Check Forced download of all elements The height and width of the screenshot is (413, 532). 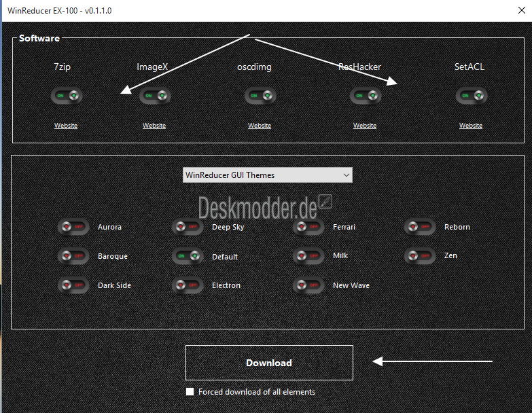point(190,392)
